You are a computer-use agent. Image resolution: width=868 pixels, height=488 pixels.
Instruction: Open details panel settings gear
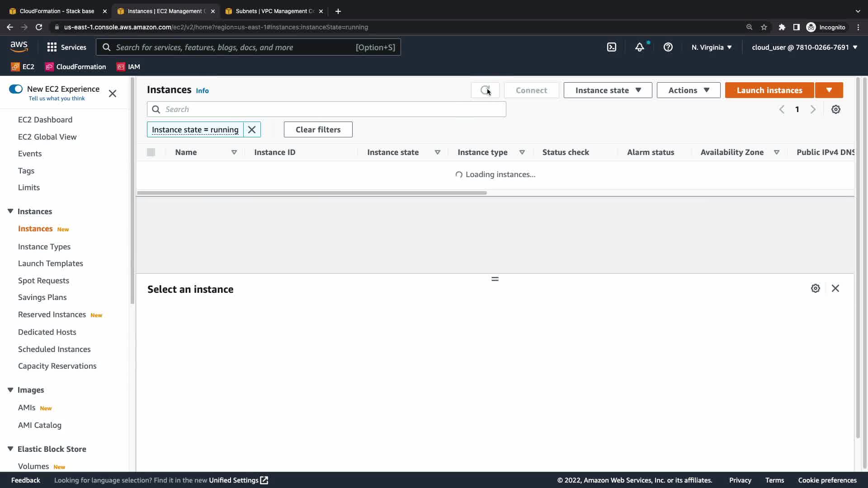point(815,288)
